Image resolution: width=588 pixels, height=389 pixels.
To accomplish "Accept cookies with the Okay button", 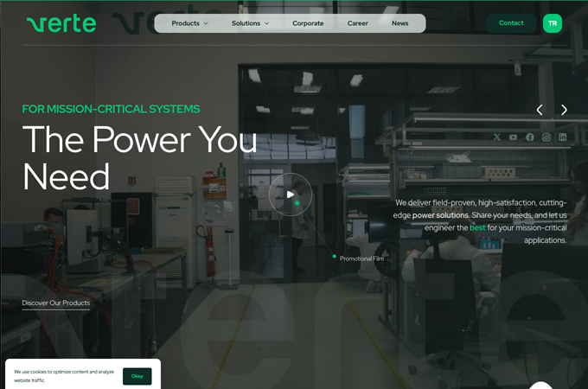I will tap(137, 376).
